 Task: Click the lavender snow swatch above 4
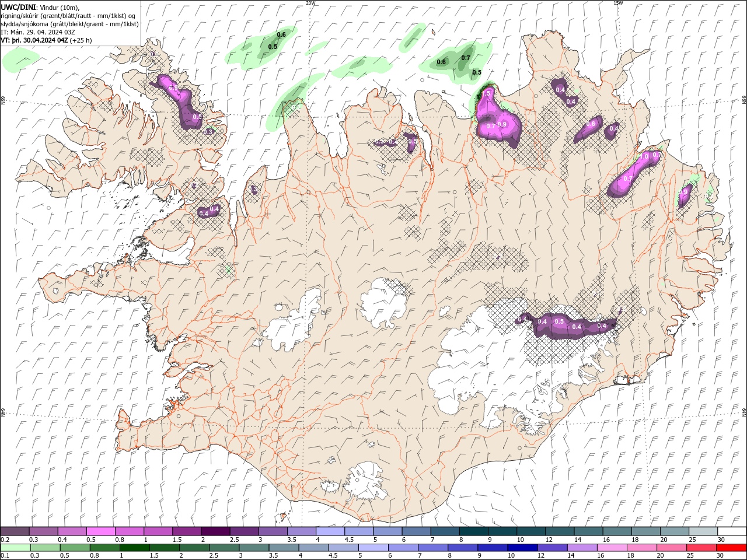coord(330,531)
